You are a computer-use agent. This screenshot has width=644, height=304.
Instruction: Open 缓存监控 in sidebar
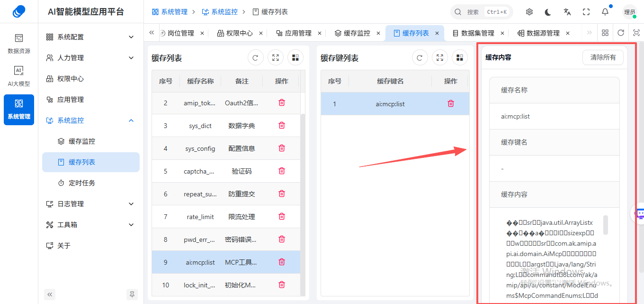pos(90,141)
